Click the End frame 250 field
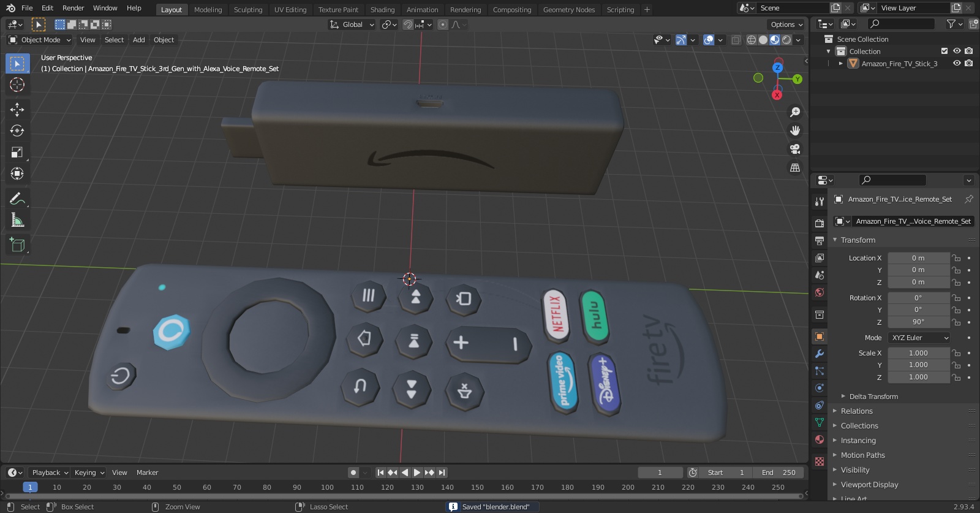The image size is (980, 513). click(778, 473)
